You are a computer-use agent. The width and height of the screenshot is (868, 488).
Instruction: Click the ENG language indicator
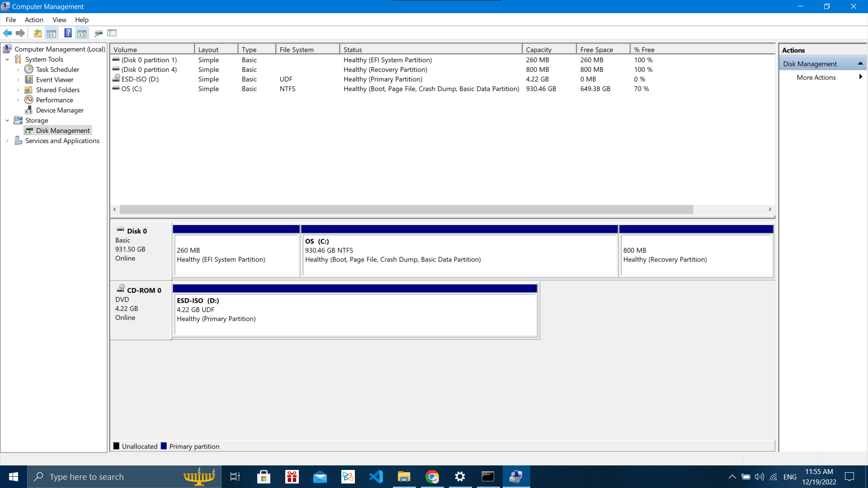(790, 476)
